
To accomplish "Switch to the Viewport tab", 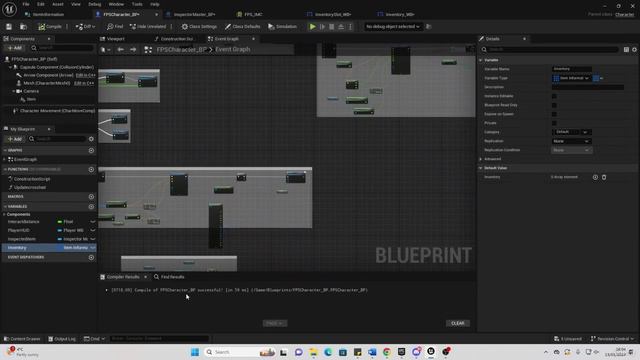I will (116, 39).
